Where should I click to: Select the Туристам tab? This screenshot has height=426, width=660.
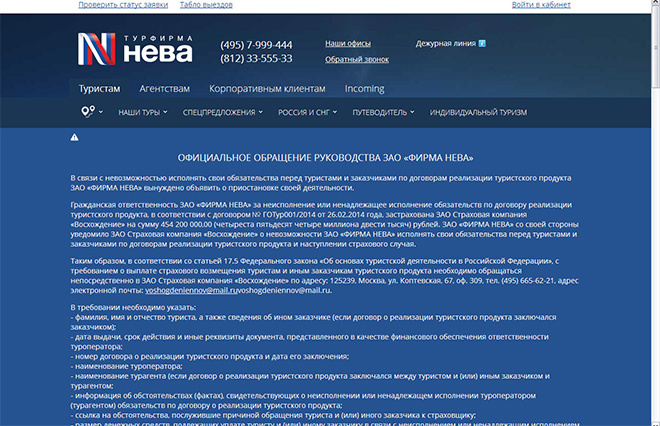[x=99, y=89]
